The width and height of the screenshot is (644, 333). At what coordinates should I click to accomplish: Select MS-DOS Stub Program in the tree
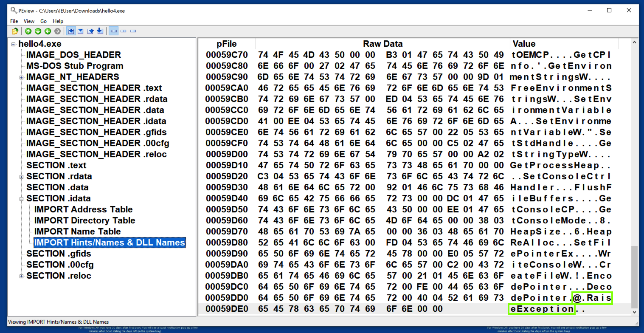point(75,66)
